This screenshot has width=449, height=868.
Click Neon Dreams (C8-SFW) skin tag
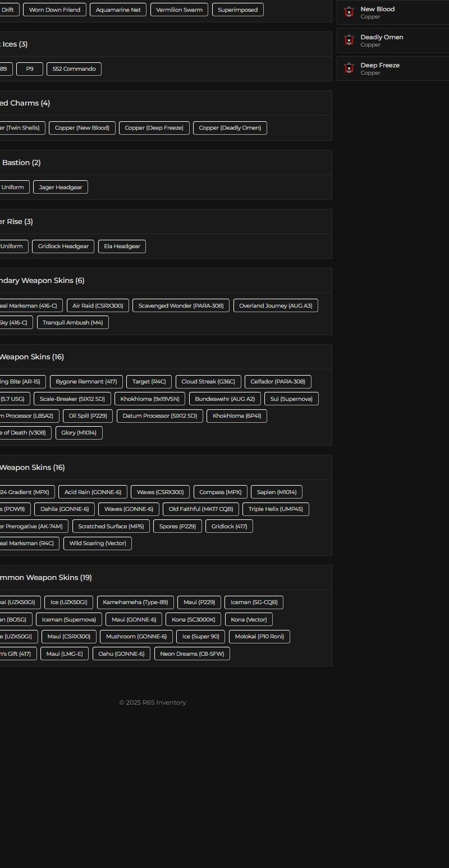[191, 654]
